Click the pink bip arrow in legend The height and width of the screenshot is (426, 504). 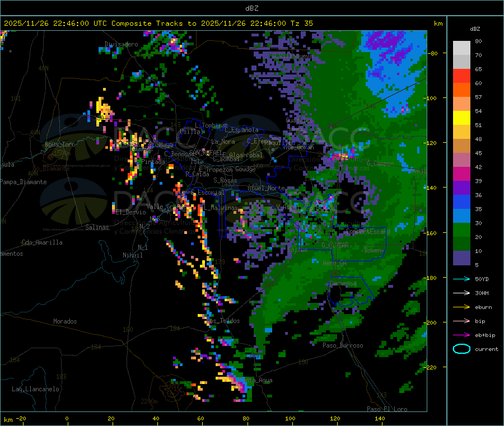coord(461,321)
